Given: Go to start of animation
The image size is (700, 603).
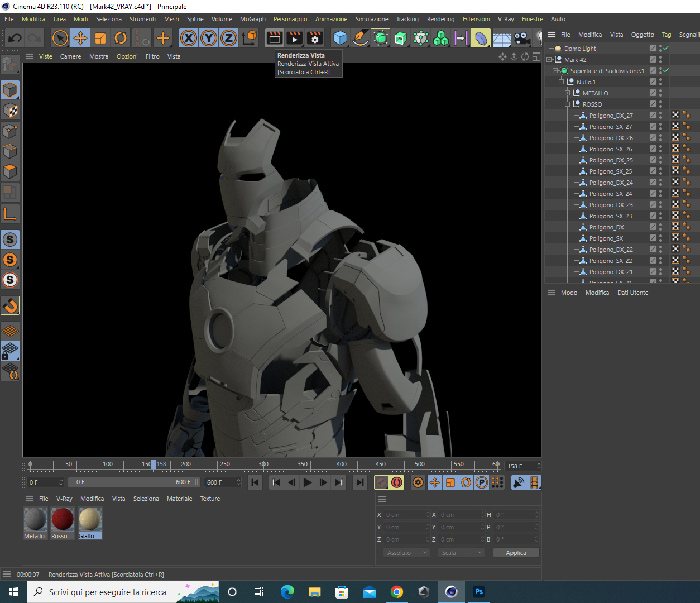Looking at the screenshot, I should (x=255, y=482).
